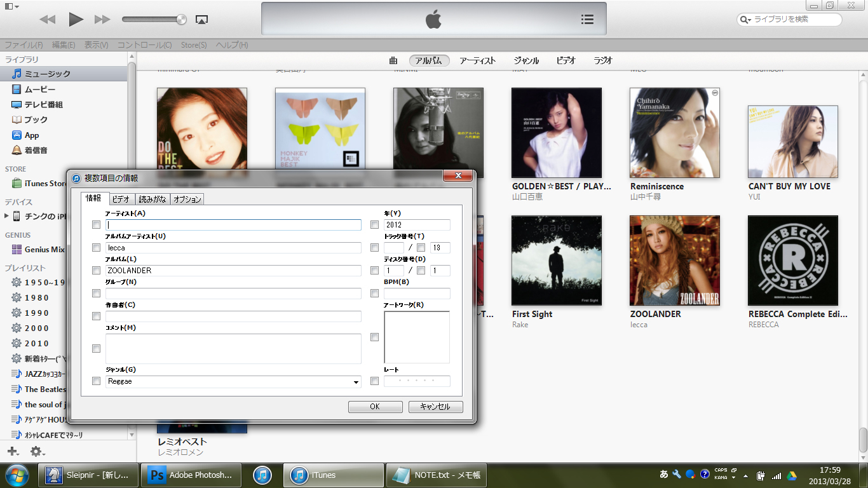
Task: Switch to Sleipnir browser on taskbar
Action: click(89, 475)
